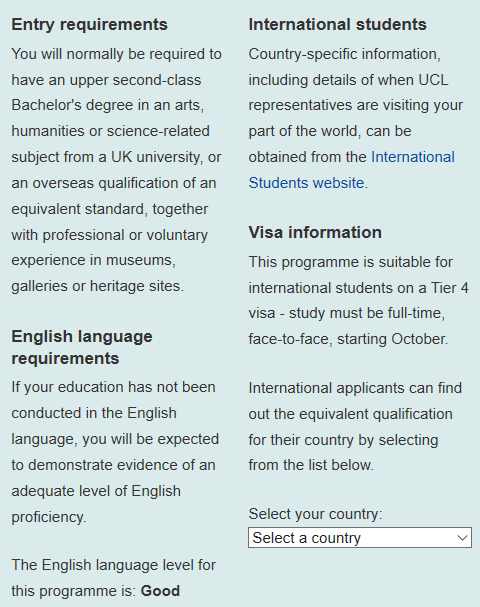Viewport: 480px width, 607px height.
Task: Click the 'Select your country:' label
Action: click(315, 514)
